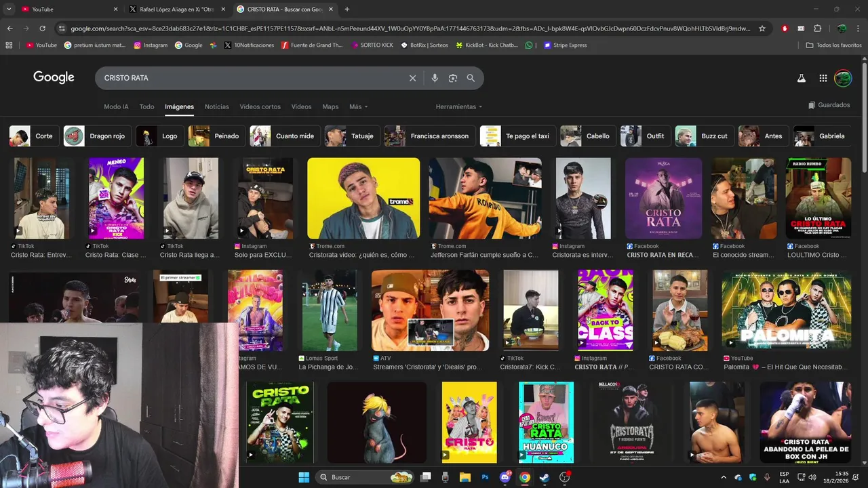The height and width of the screenshot is (488, 868).
Task: Select the Francisca aronsson filter chip
Action: (430, 136)
